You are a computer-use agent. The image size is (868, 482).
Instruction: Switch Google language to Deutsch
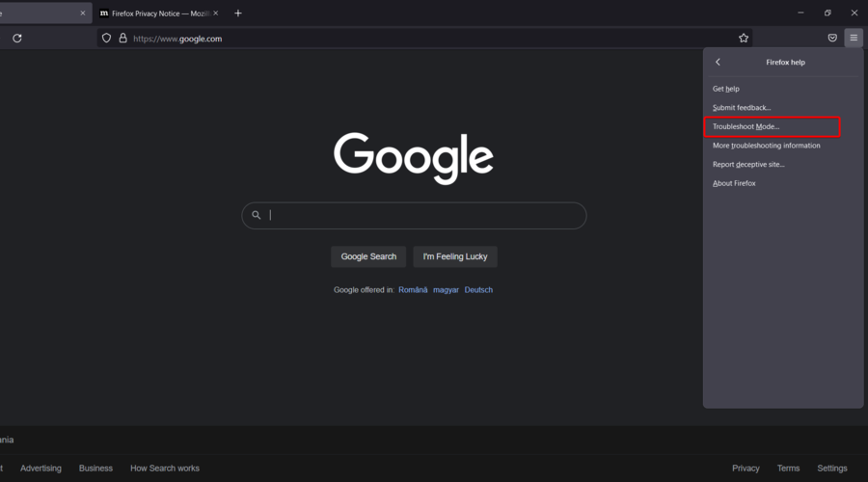[478, 290]
